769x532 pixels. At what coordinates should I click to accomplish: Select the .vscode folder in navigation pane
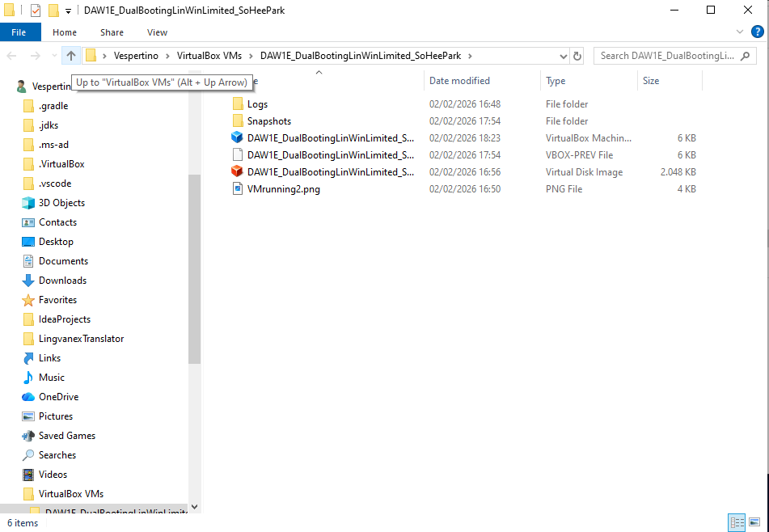(55, 184)
